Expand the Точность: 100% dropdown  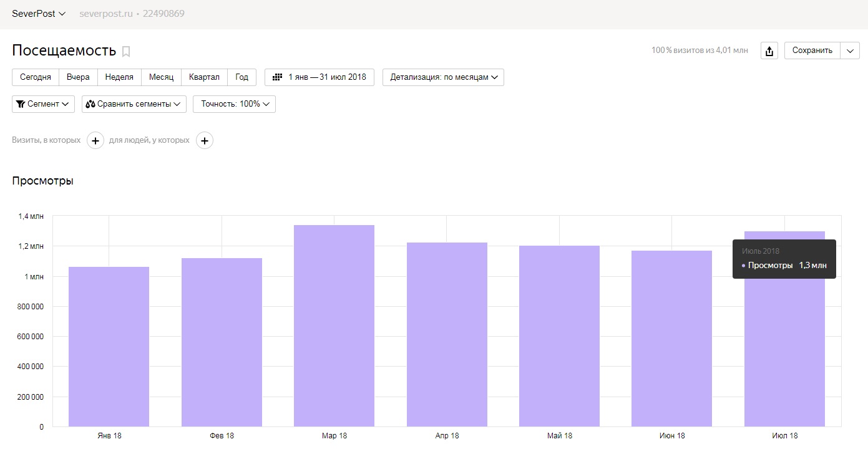(234, 104)
